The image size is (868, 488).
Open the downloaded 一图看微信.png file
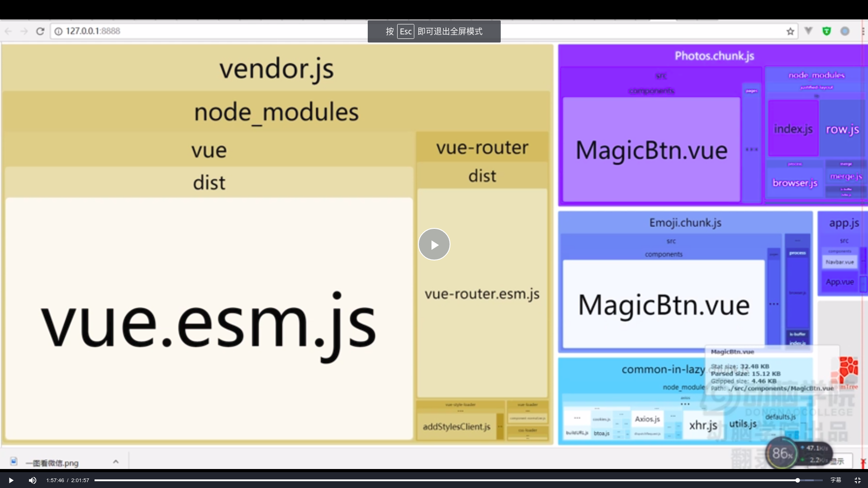click(x=52, y=463)
